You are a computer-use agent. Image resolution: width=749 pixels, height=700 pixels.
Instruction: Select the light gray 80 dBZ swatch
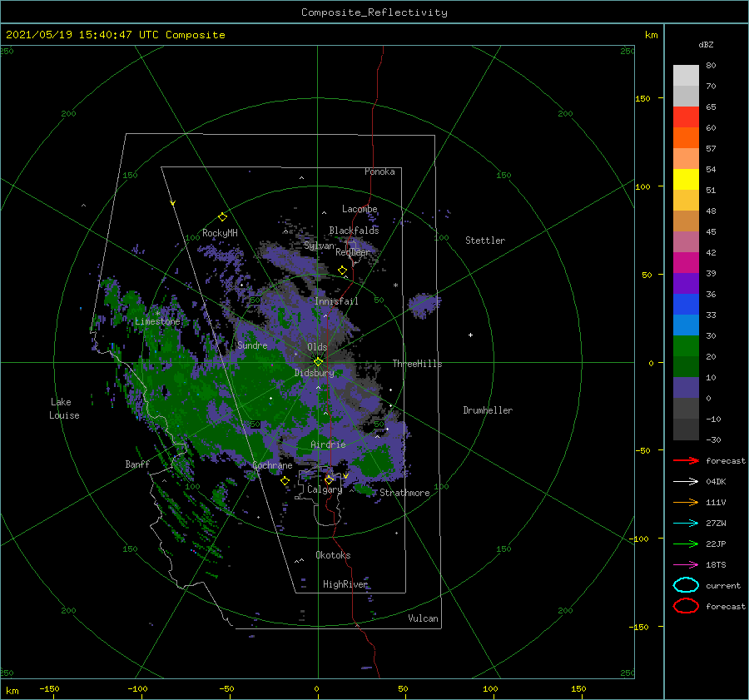point(686,76)
